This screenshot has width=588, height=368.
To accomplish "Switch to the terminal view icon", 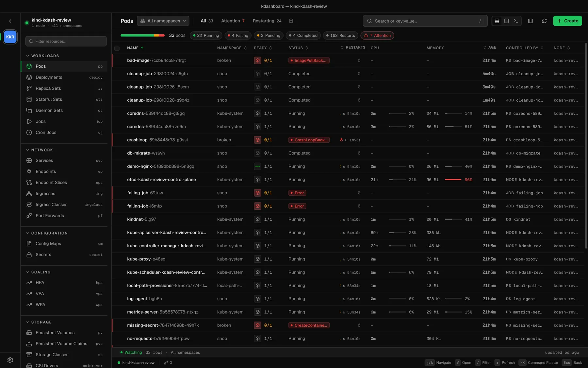I will click(x=516, y=21).
